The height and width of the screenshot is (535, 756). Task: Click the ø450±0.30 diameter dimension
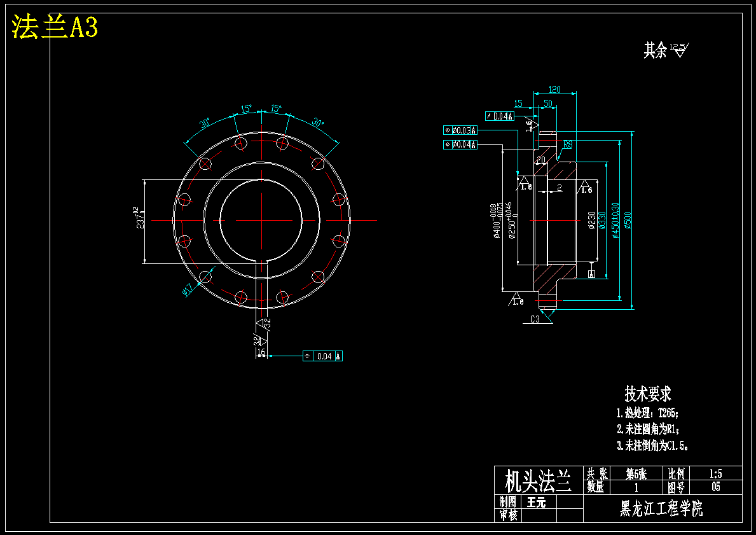coord(615,221)
